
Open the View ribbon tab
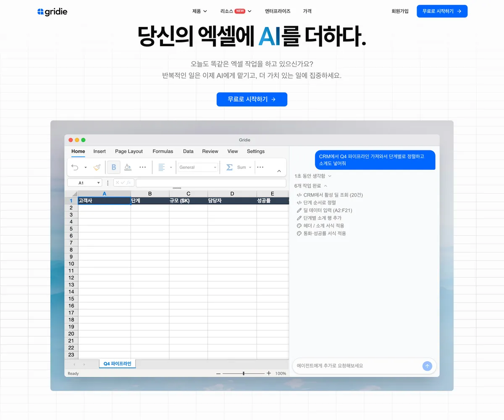[x=233, y=151]
